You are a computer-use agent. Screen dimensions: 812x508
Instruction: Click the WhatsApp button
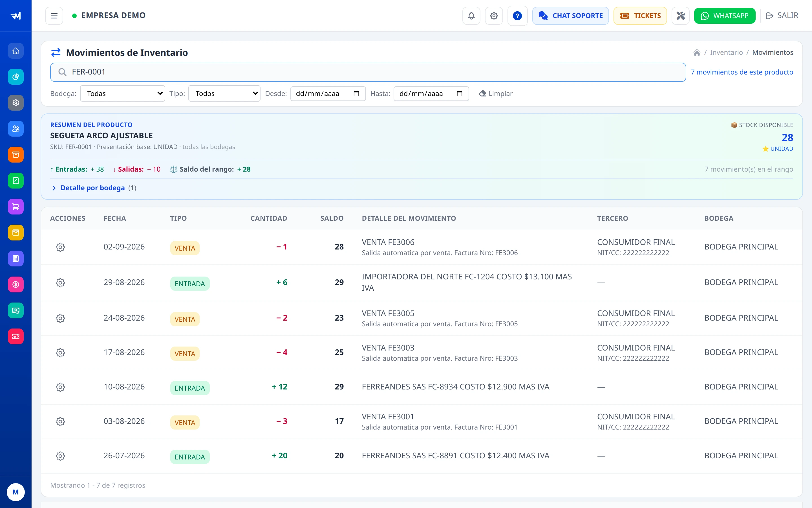coord(724,16)
